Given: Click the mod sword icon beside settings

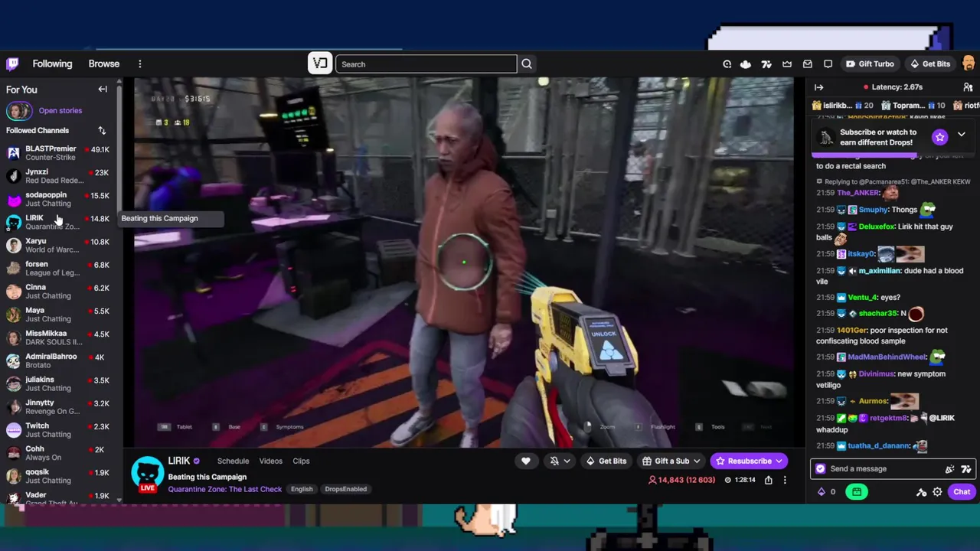Looking at the screenshot, I should point(922,492).
